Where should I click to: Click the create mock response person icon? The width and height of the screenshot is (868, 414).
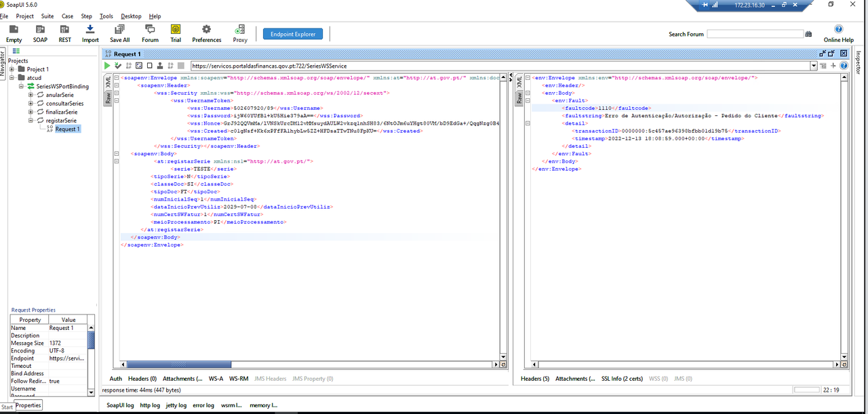(x=159, y=66)
